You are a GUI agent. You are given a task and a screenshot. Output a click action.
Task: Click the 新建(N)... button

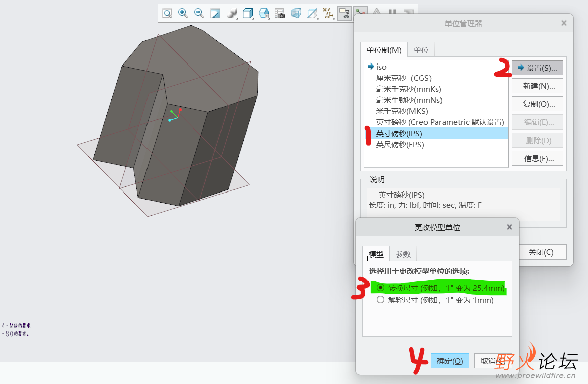[537, 86]
